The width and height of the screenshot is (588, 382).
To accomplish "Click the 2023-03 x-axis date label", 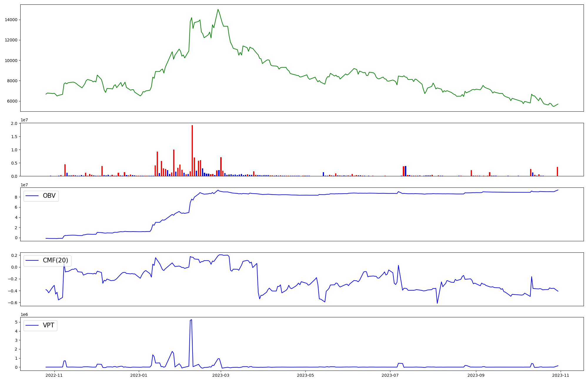I will click(221, 375).
